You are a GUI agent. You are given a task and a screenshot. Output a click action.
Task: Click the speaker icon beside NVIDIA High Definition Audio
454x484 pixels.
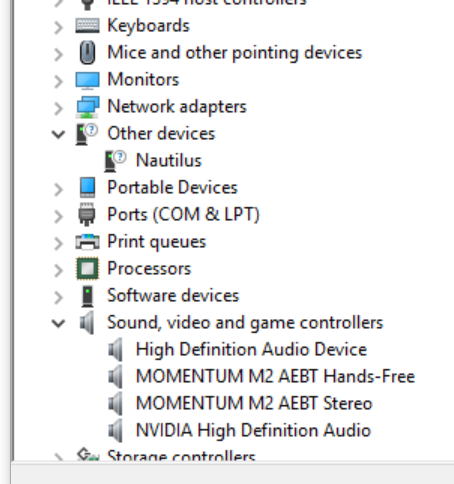pyautogui.click(x=115, y=431)
